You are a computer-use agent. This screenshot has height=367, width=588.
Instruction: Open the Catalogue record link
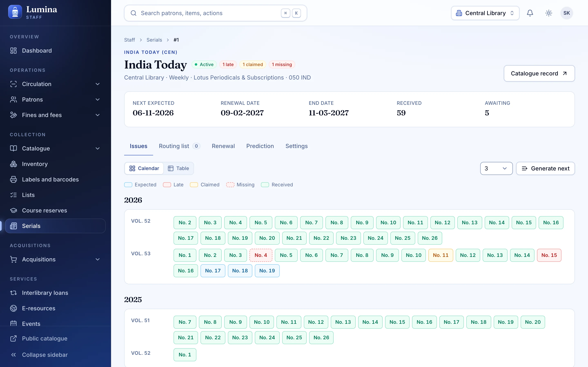click(x=539, y=73)
